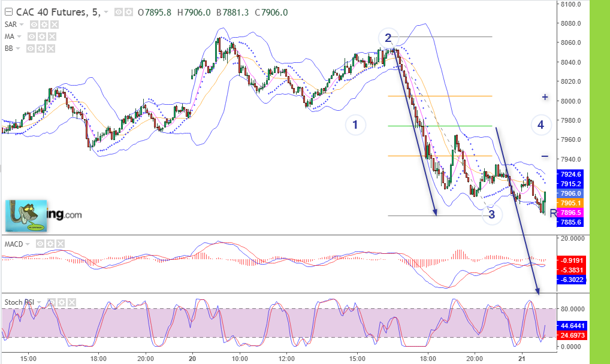Open MACD indicator settings gear

(50, 244)
